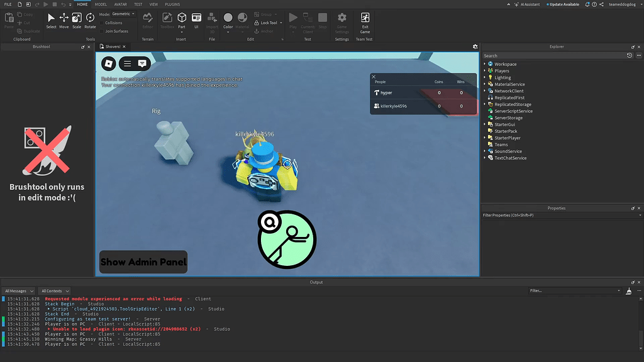Viewport: 644px width, 362px height.
Task: Switch to the TEST ribbon tab
Action: (138, 4)
